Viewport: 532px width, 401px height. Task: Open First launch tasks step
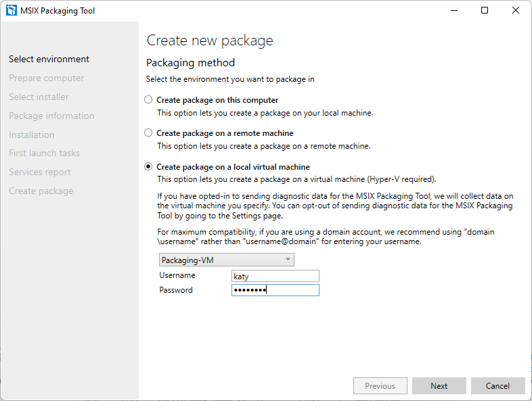44,154
